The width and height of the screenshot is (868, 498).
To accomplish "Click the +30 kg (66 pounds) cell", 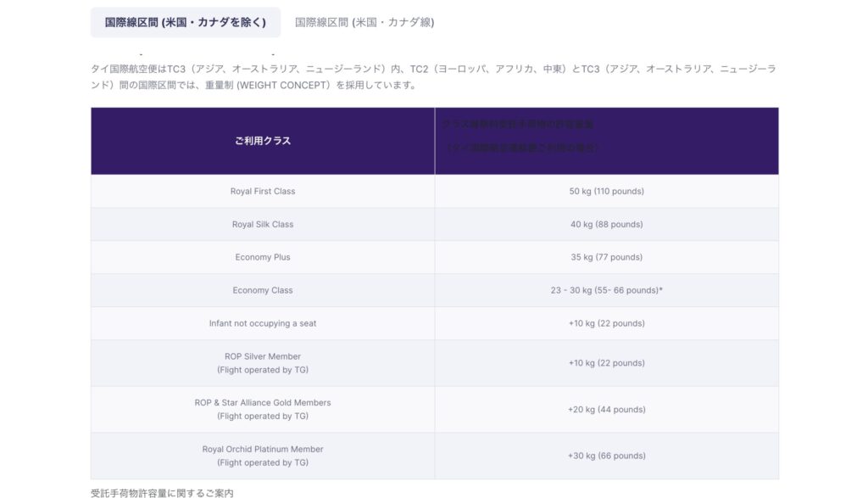I will click(606, 456).
